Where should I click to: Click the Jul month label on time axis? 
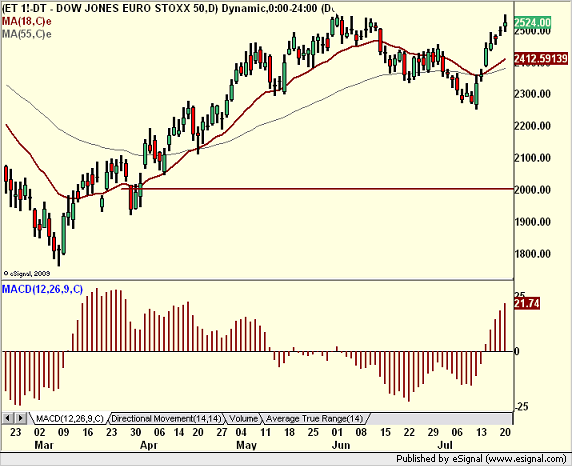click(445, 445)
